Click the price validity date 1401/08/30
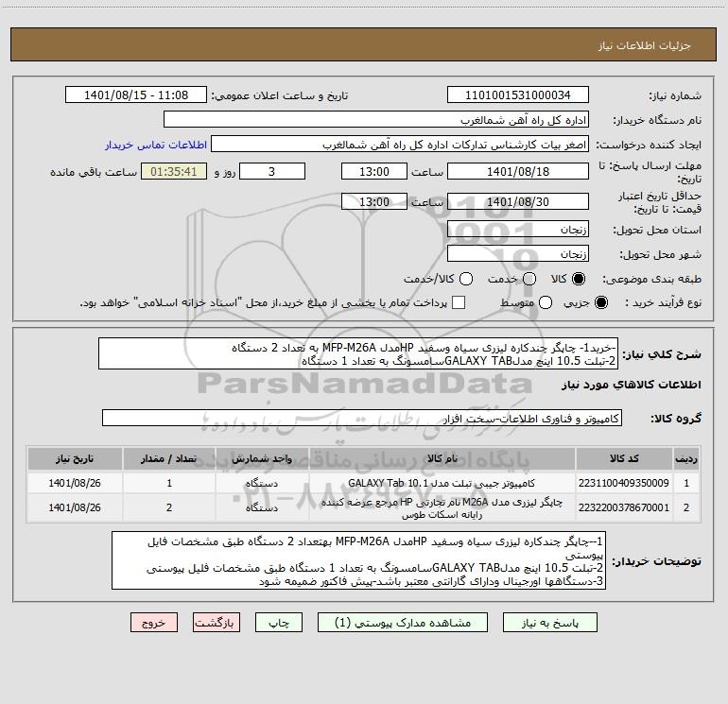Screen dimensions: 728x704 click(x=518, y=201)
